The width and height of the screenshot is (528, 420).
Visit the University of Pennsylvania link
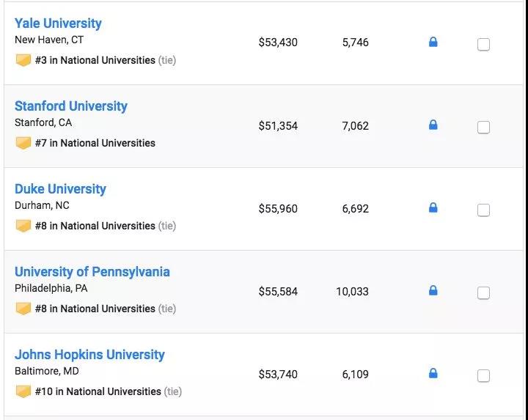92,272
